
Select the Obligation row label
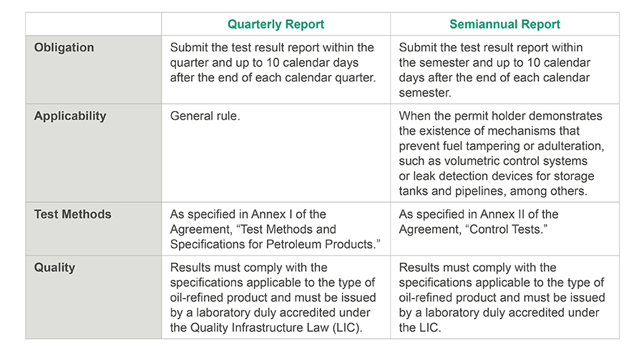pyautogui.click(x=64, y=48)
